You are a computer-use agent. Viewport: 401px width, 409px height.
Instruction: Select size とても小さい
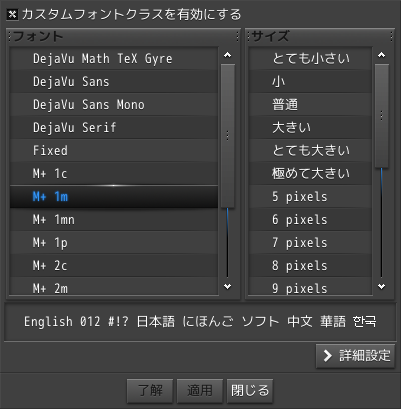pyautogui.click(x=310, y=59)
